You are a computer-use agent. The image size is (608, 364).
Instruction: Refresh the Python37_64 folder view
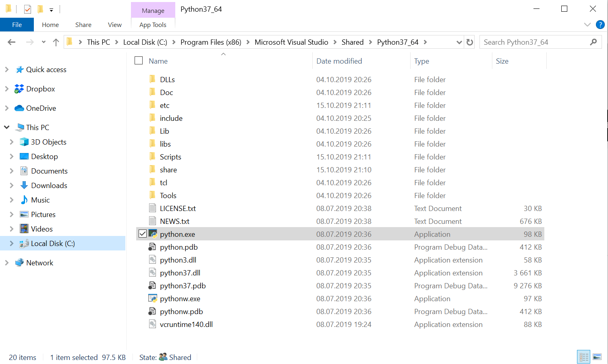470,42
